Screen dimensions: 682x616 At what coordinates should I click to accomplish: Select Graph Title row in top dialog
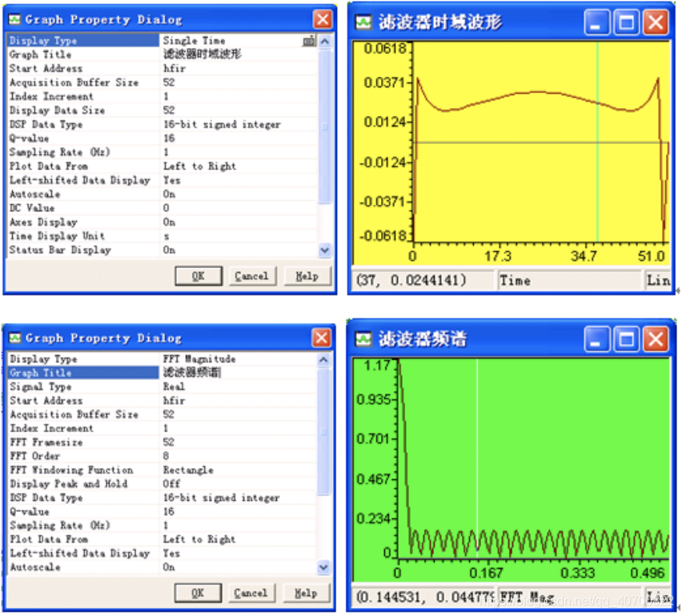(x=162, y=54)
